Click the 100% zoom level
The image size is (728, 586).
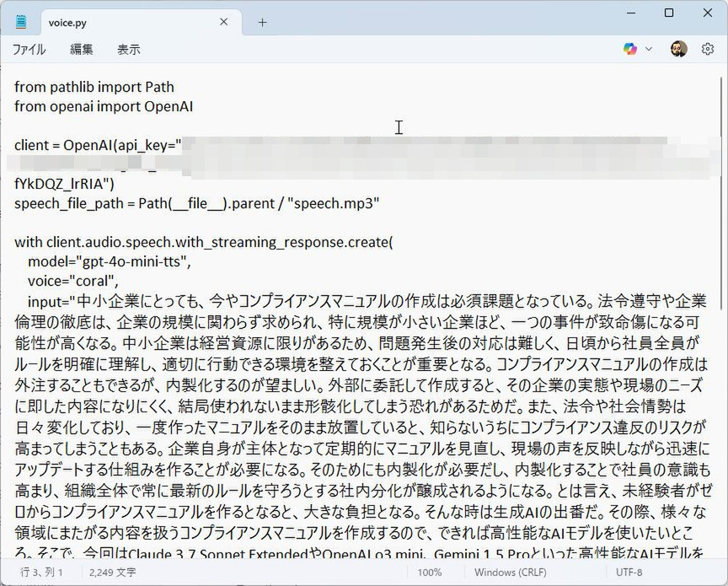point(430,572)
